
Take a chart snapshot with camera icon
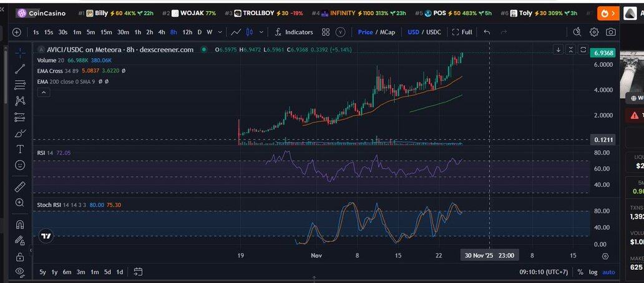click(x=611, y=32)
